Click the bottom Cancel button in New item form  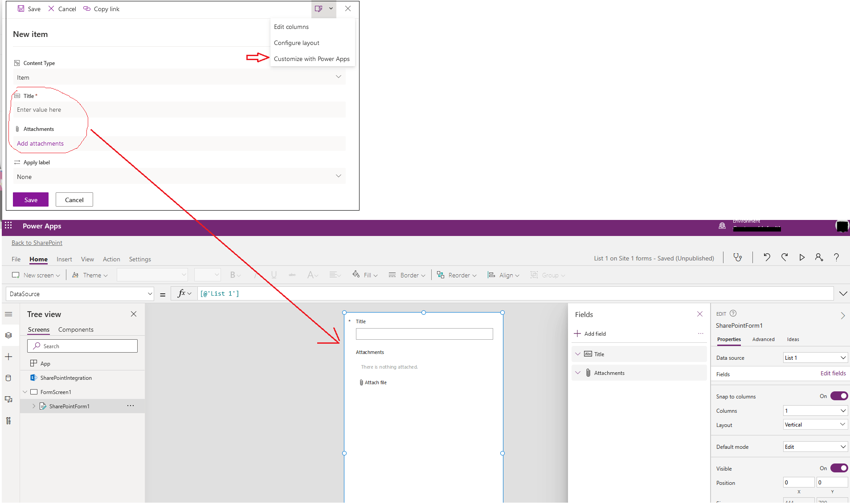tap(74, 199)
